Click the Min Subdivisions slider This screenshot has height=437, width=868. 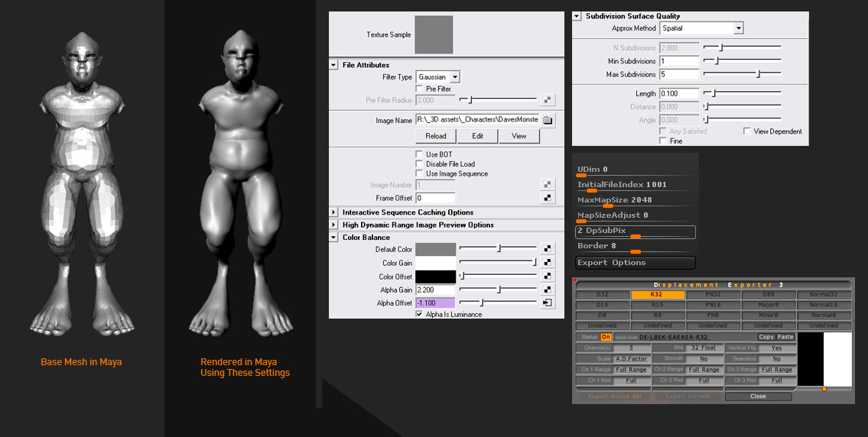(743, 60)
